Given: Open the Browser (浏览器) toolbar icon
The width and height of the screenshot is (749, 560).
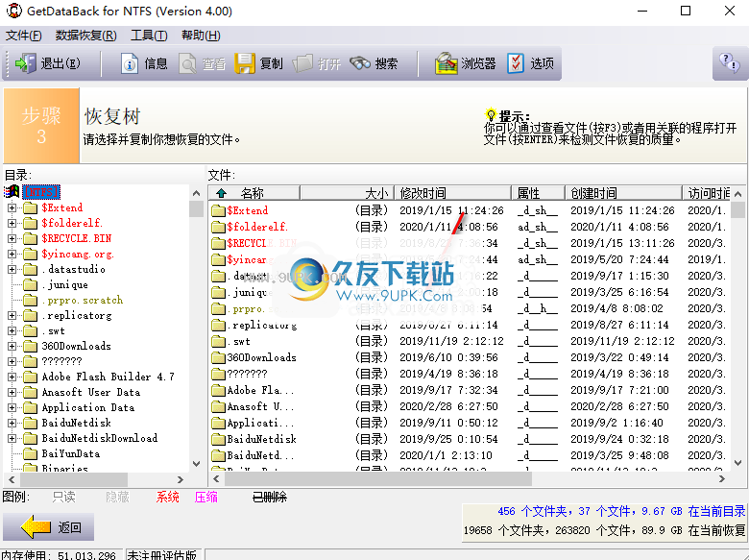Looking at the screenshot, I should pyautogui.click(x=447, y=63).
